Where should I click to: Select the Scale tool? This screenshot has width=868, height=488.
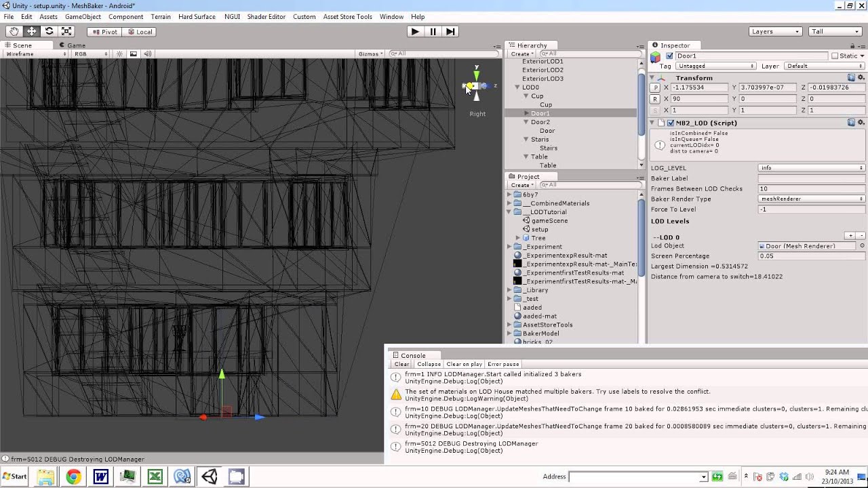click(66, 31)
